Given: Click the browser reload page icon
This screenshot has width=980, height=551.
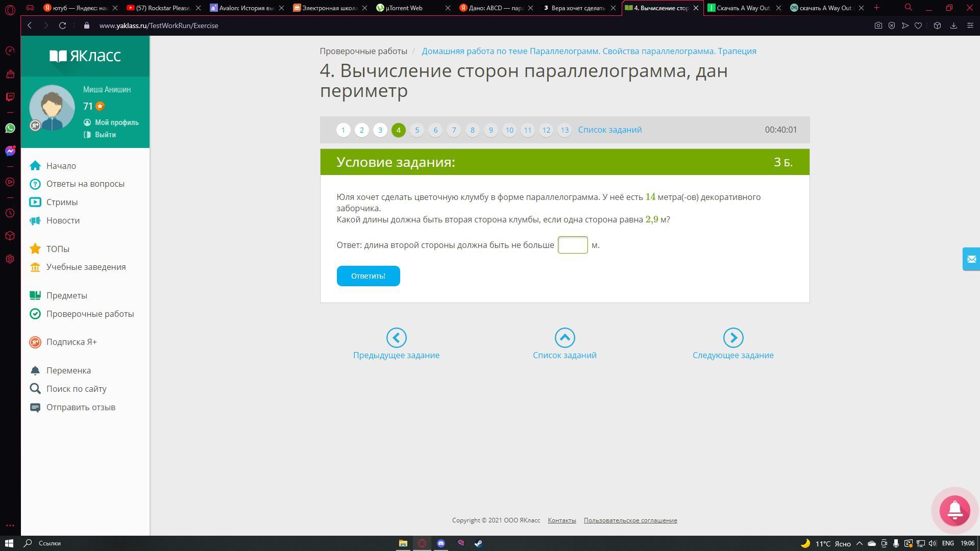Looking at the screenshot, I should (x=62, y=26).
